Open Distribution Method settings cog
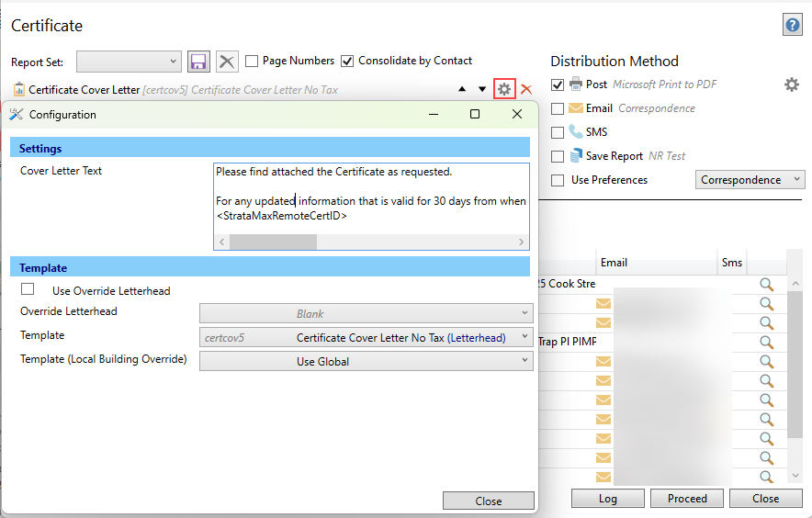Viewport: 812px width, 518px height. tap(791, 84)
